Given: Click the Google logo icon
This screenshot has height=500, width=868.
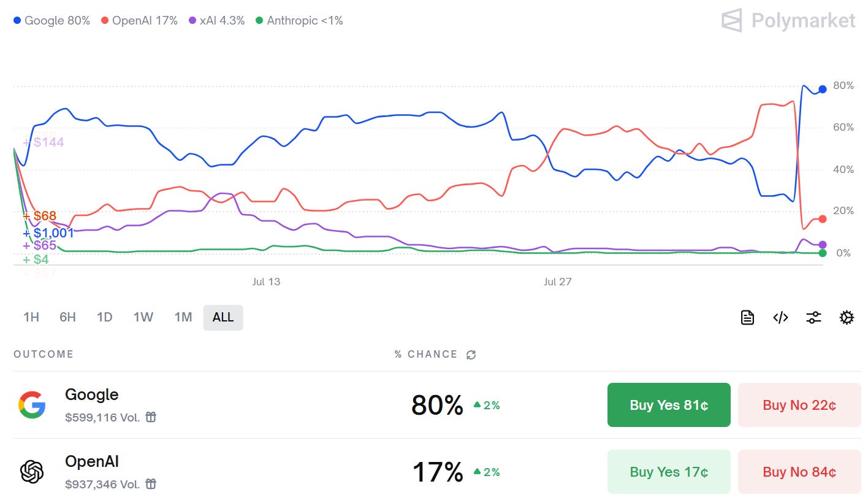Looking at the screenshot, I should [32, 405].
